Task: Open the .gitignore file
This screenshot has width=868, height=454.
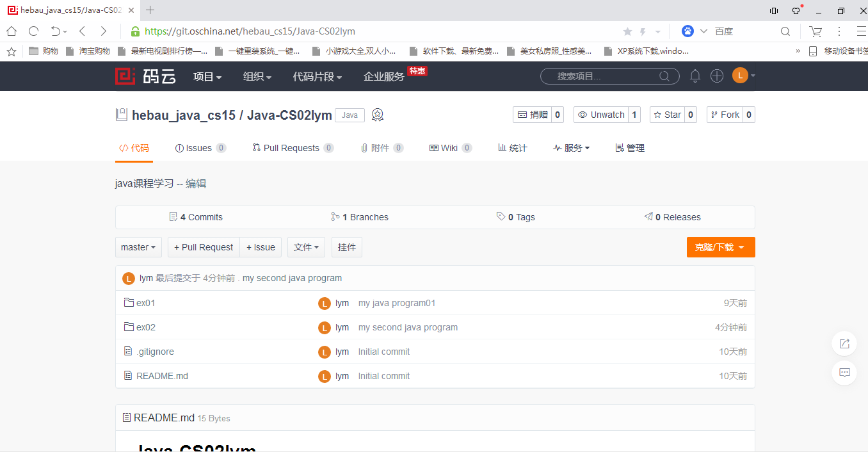Action: tap(155, 352)
